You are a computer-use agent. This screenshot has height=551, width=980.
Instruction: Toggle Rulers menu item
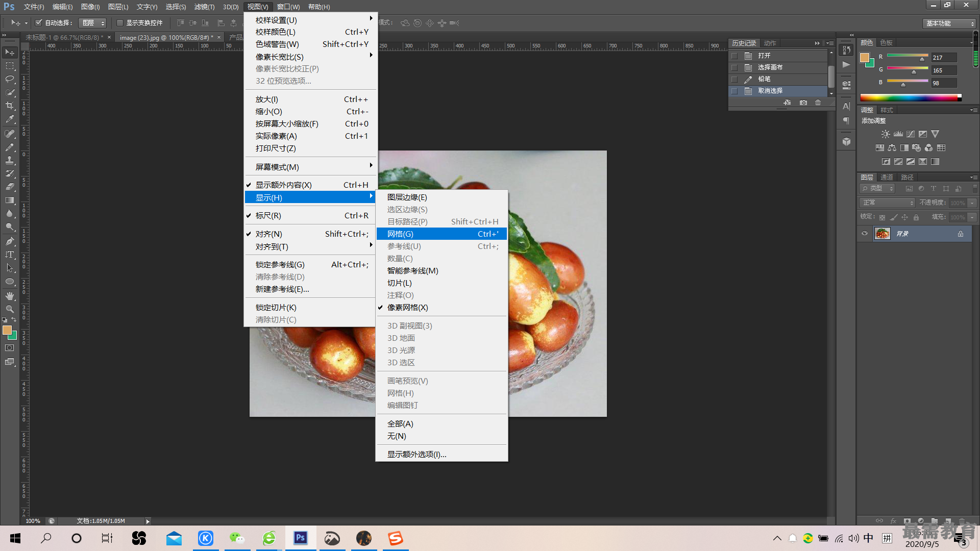310,216
